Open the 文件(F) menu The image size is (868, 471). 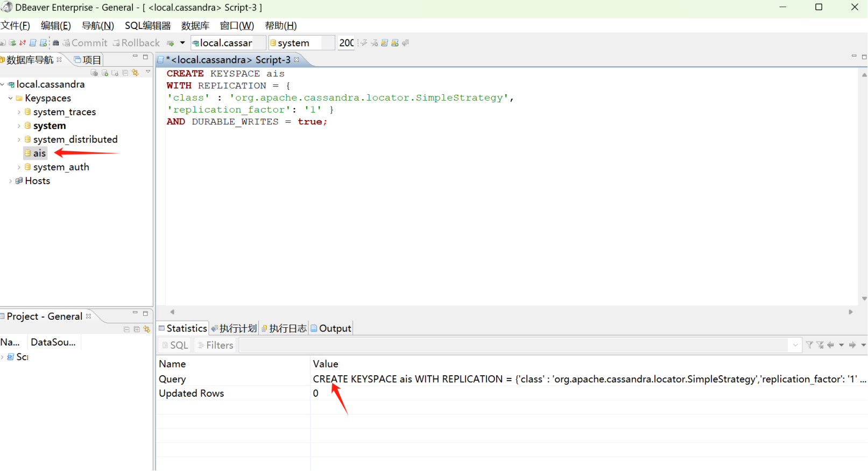click(15, 26)
